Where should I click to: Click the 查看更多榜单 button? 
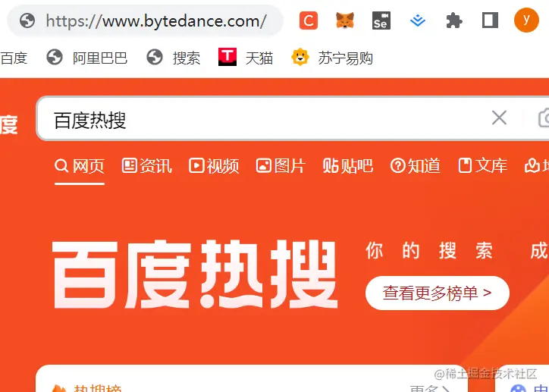[x=438, y=293]
